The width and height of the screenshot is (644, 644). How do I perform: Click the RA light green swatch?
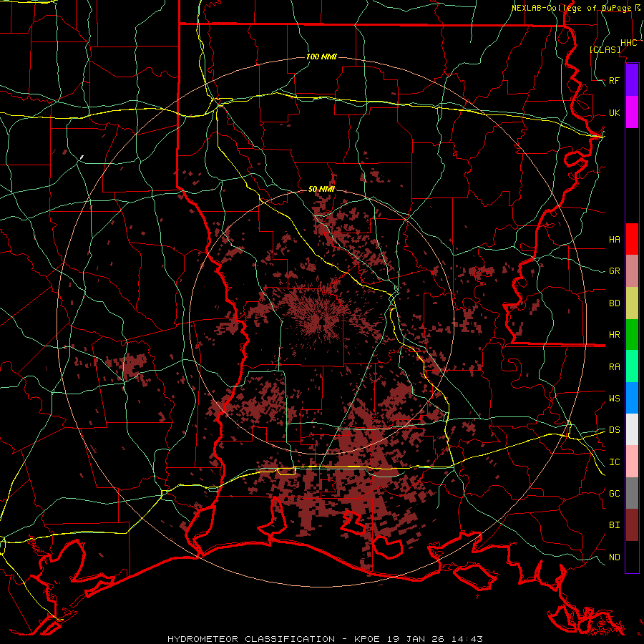[x=632, y=366]
